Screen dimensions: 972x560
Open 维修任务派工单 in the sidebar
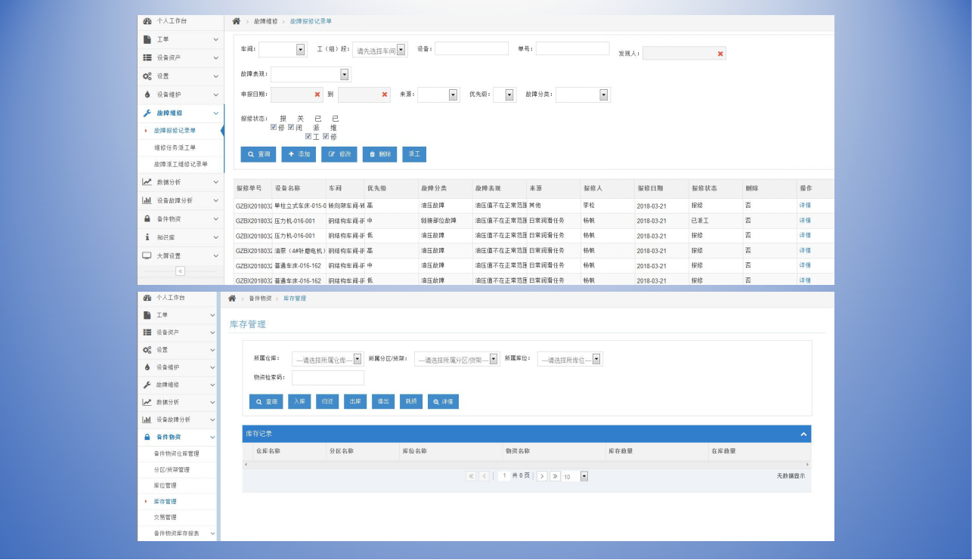point(175,147)
